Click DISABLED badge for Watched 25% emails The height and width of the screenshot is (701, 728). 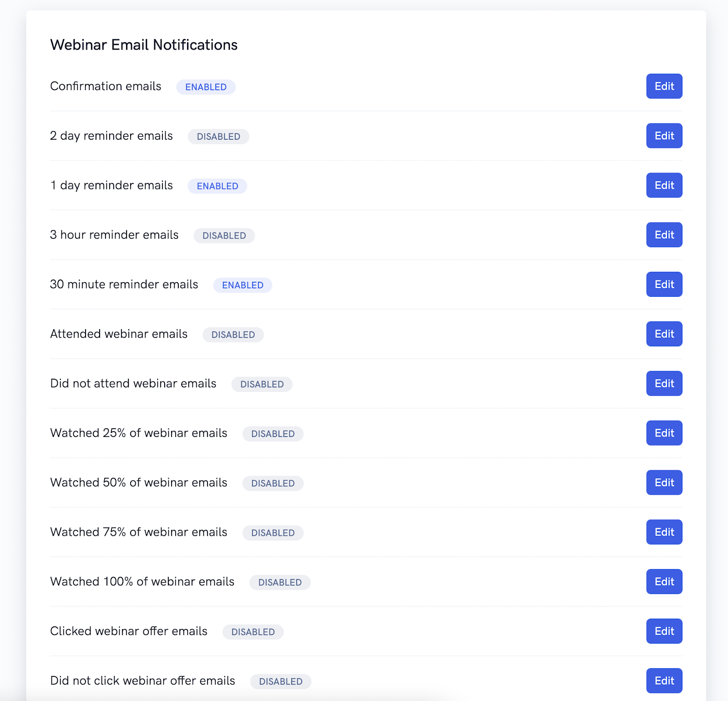[273, 434]
